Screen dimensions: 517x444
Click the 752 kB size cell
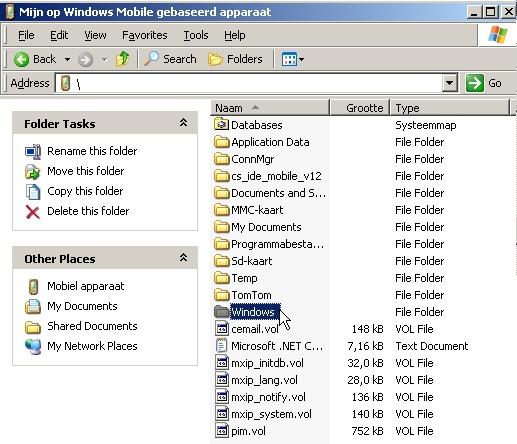[x=367, y=431]
